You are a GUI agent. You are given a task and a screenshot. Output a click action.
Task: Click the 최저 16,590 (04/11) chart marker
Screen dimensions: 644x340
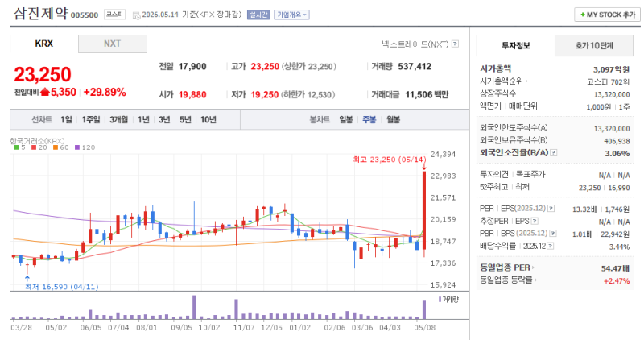pos(62,287)
